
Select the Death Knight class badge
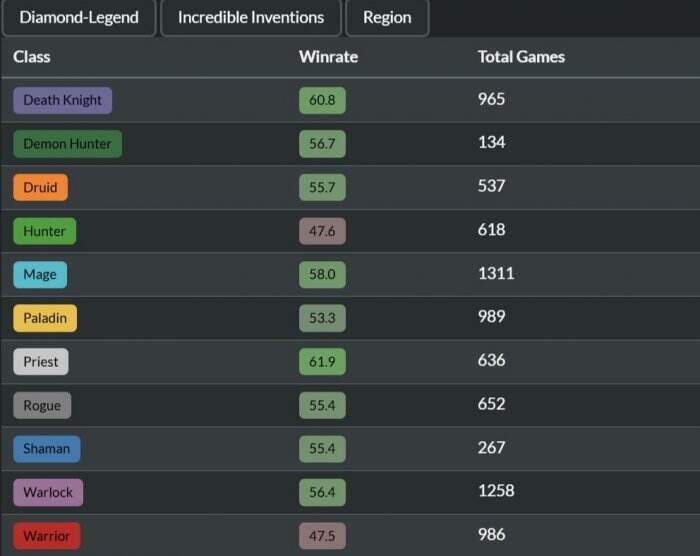[62, 100]
